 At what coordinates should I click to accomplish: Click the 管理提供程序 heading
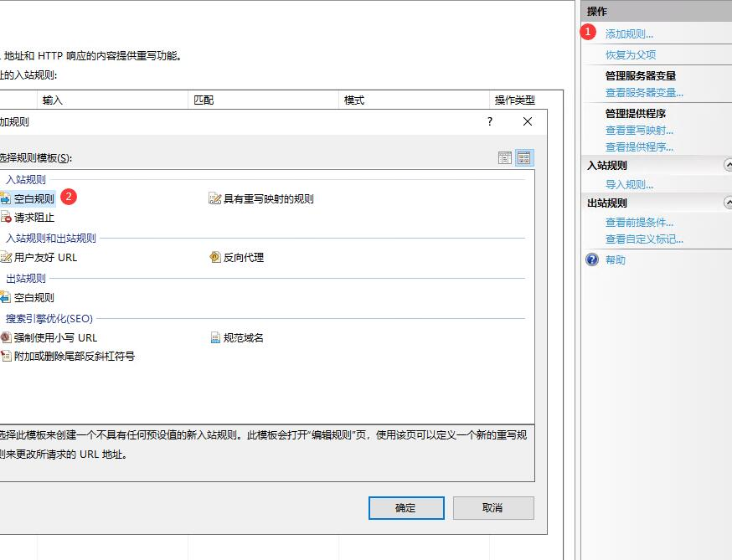(636, 113)
